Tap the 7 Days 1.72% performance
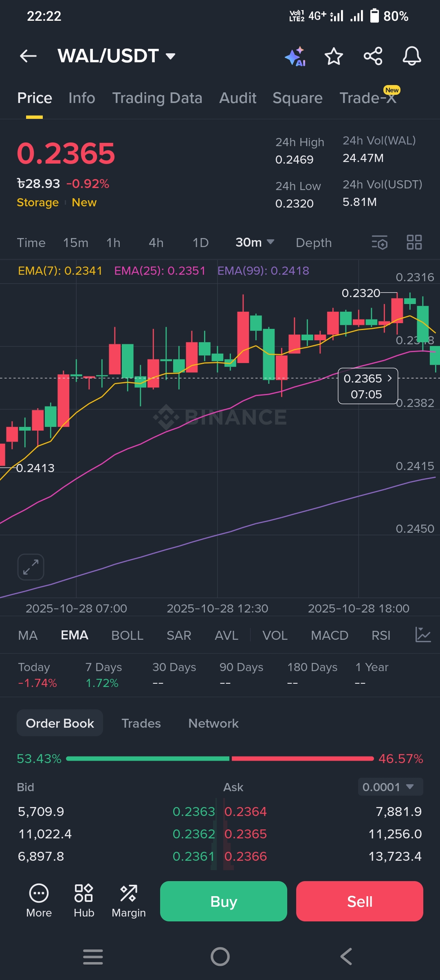This screenshot has width=440, height=980. click(103, 675)
